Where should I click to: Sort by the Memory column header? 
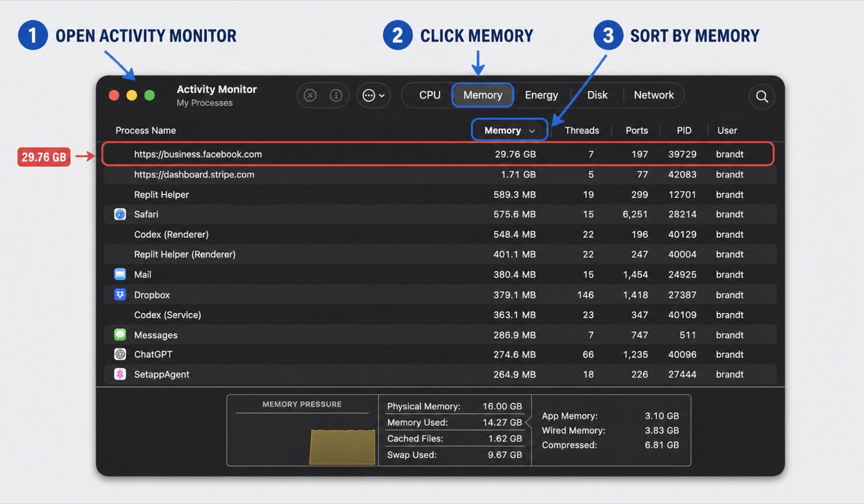pyautogui.click(x=510, y=130)
